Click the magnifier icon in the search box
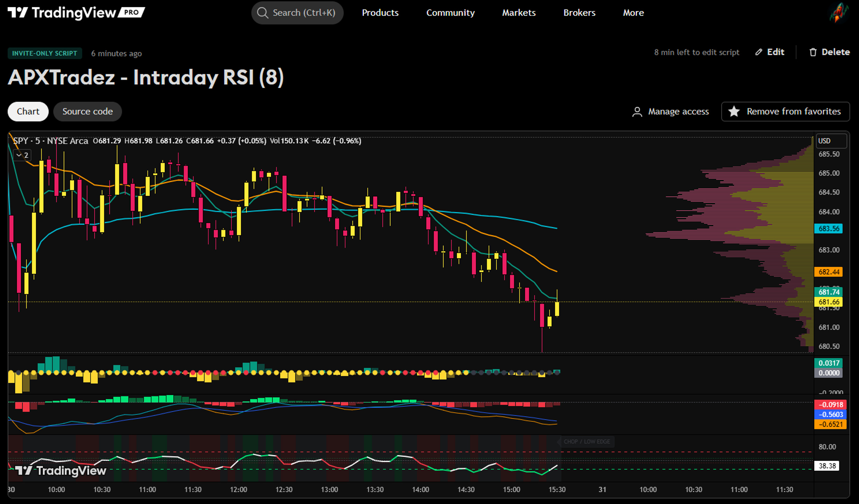The height and width of the screenshot is (504, 859). (x=262, y=13)
